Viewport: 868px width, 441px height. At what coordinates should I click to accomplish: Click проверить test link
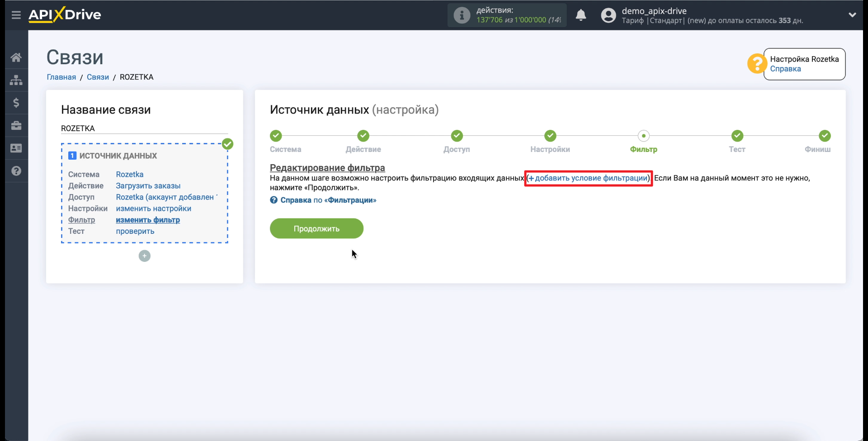coord(135,231)
